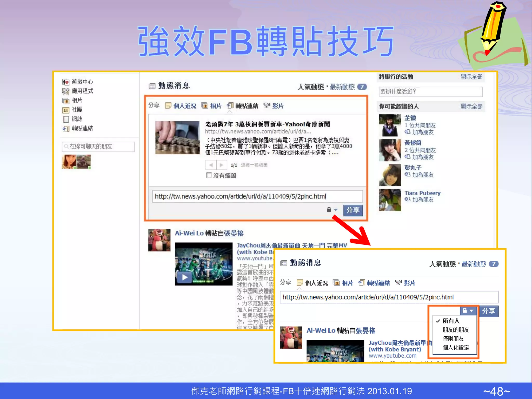Viewport: 532px width, 399px height.
Task: Click 最新動態 link in main news feed header
Action: coord(342,87)
